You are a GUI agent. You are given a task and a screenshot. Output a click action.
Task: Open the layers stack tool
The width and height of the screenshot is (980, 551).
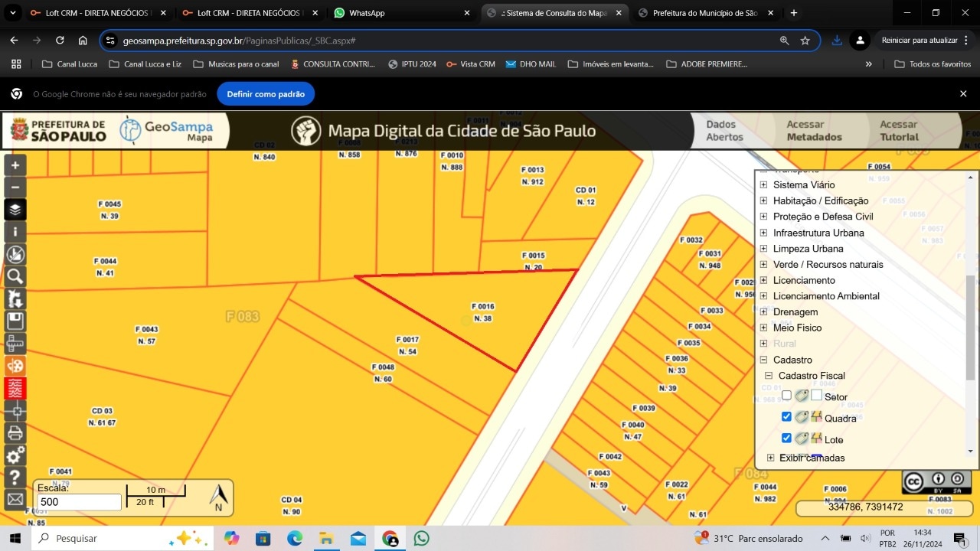[15, 210]
